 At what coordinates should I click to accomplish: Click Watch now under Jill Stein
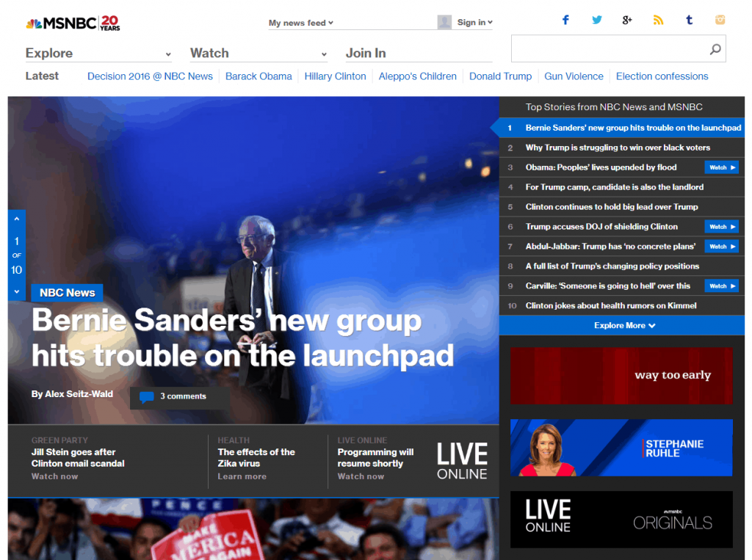pyautogui.click(x=54, y=476)
